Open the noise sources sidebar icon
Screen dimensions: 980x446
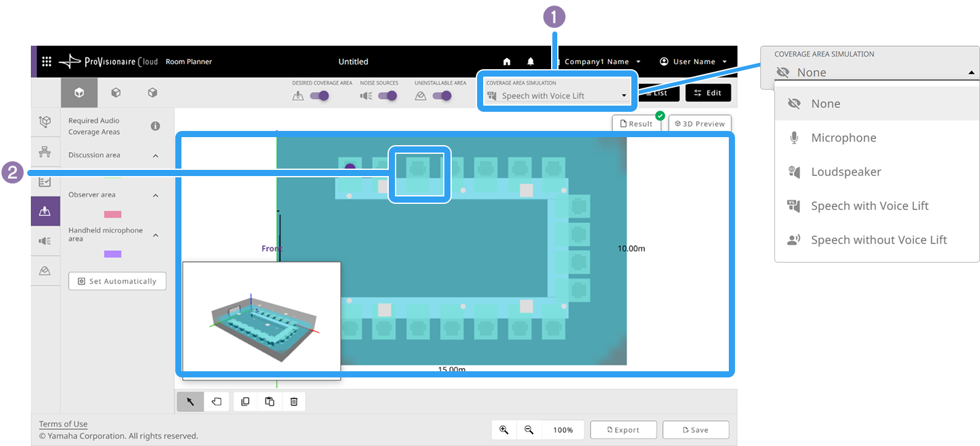tap(45, 241)
